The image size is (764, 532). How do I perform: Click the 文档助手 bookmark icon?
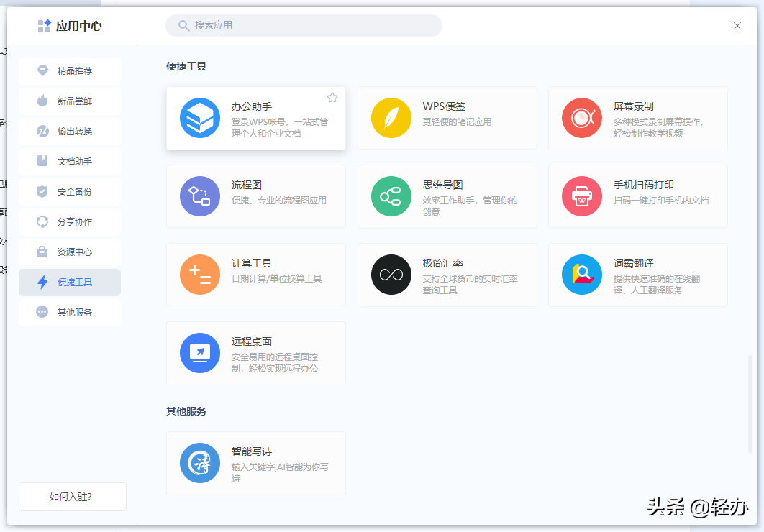(x=42, y=160)
